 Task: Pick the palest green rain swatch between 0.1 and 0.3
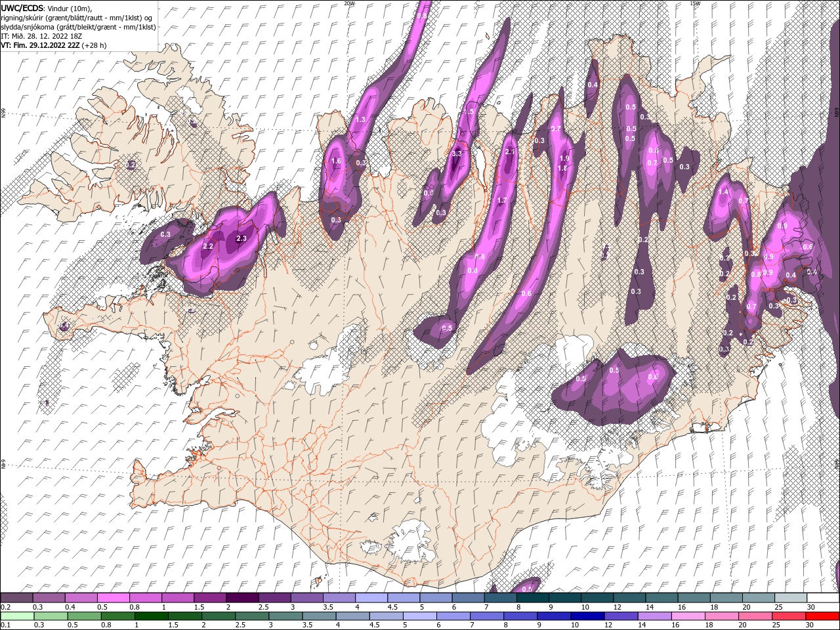17,616
